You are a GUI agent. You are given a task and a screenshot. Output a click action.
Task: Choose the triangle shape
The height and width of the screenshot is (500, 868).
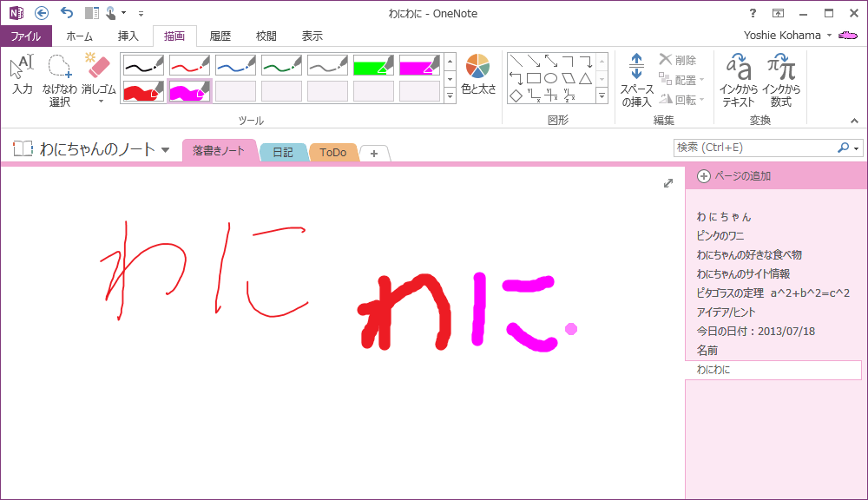tap(586, 78)
